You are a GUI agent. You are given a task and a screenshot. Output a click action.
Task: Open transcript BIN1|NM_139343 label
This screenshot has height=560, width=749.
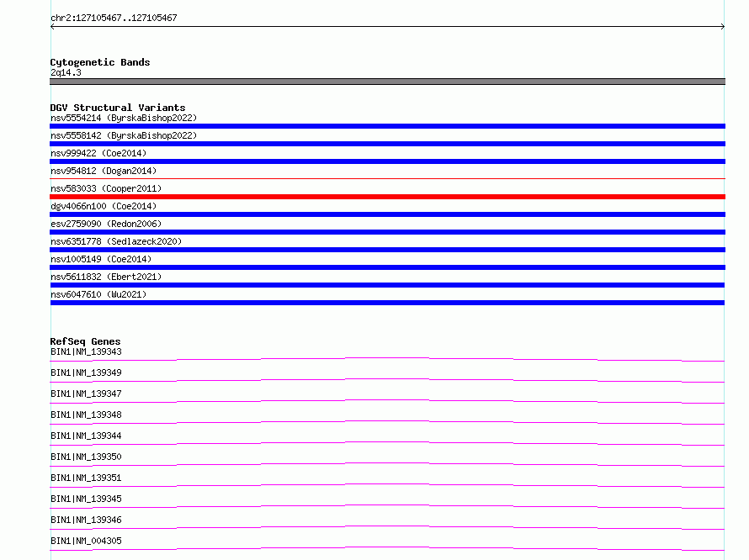pos(86,351)
